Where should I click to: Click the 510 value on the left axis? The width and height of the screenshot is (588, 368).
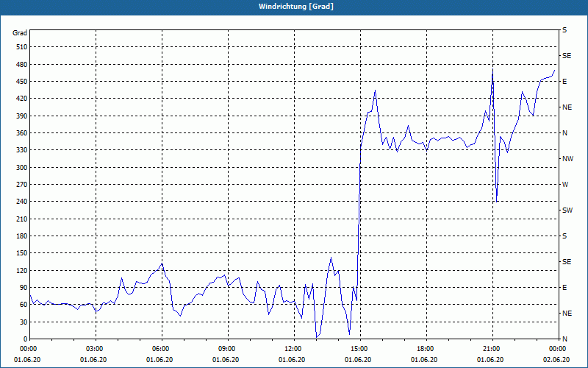[22, 47]
